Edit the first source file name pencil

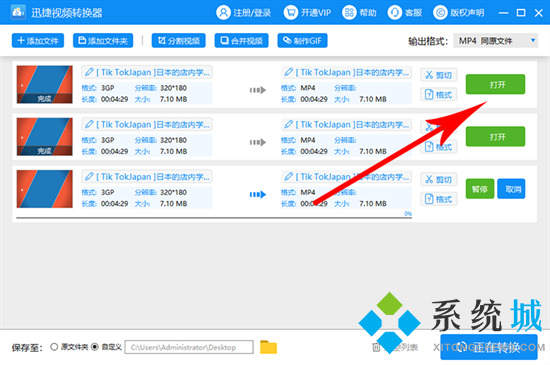click(89, 72)
